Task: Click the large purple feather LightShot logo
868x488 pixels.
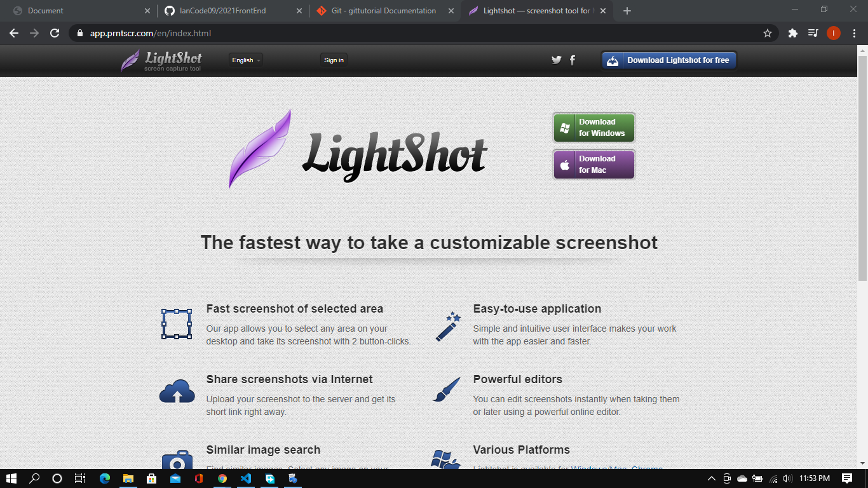Action: [358, 150]
